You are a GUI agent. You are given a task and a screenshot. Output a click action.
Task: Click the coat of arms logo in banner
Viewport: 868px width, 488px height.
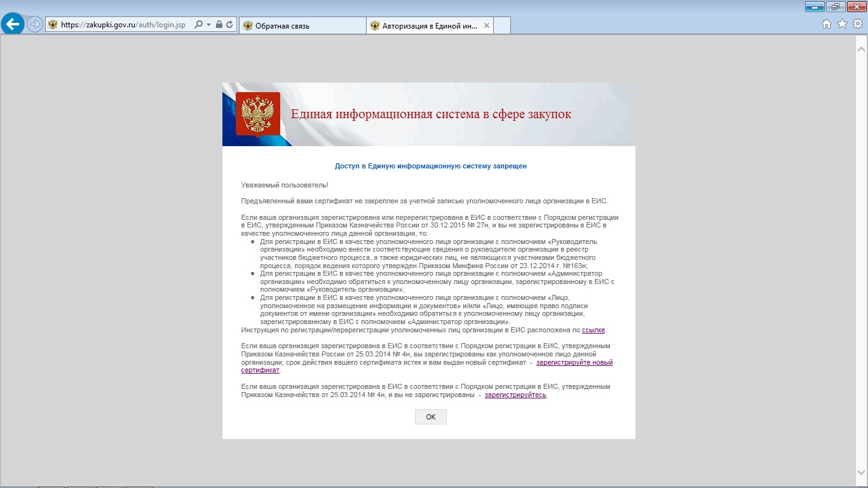click(257, 114)
